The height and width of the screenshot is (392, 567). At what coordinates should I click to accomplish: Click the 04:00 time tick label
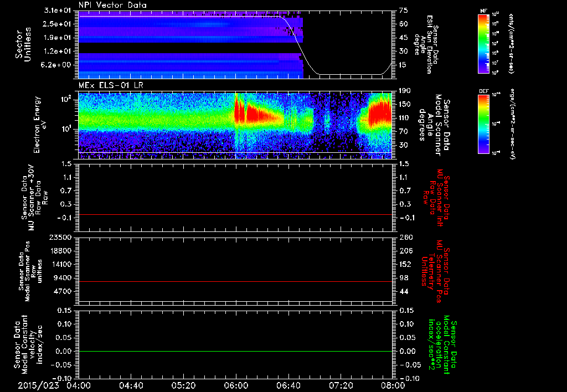point(79,385)
